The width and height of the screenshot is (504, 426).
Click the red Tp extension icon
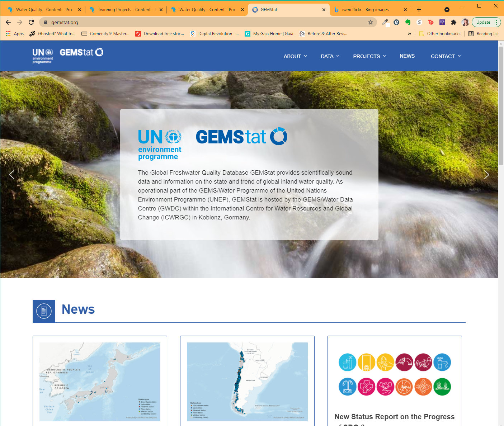(x=431, y=22)
